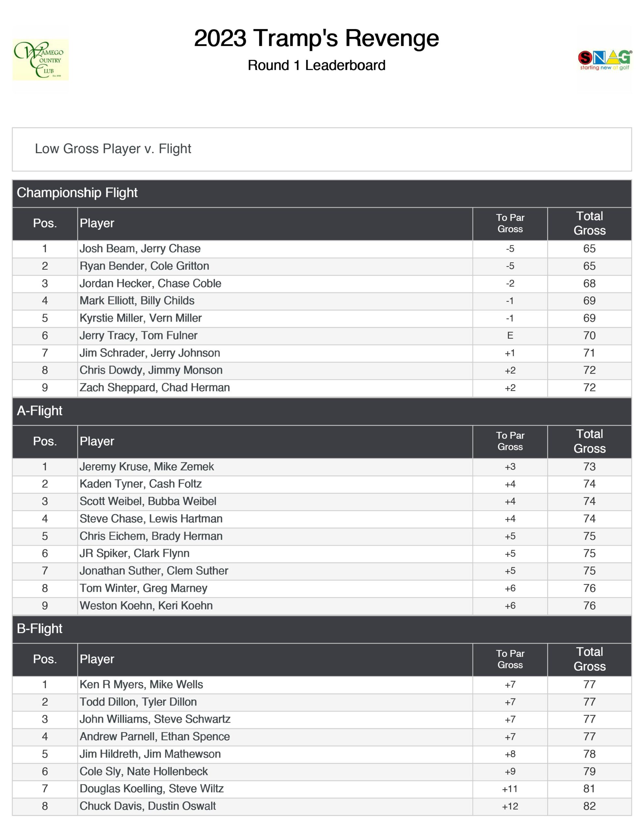Select the A-Flight section header

(x=40, y=411)
